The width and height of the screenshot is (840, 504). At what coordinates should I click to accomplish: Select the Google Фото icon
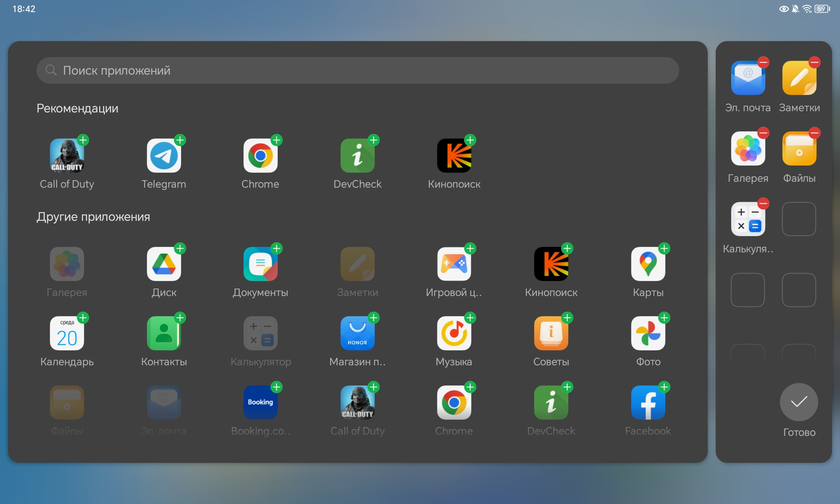(x=648, y=333)
